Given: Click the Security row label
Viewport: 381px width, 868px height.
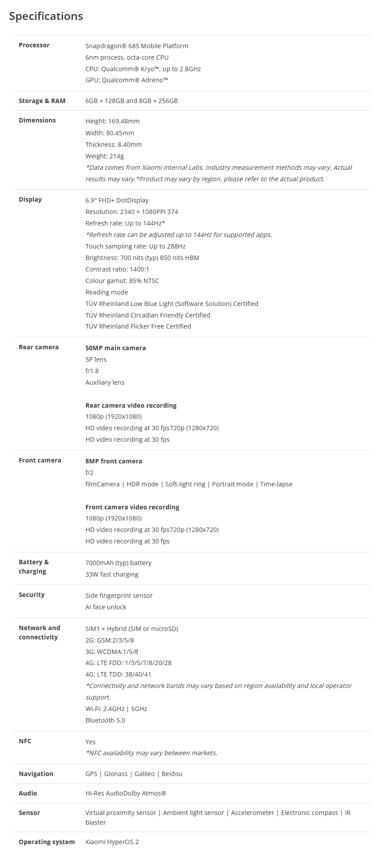Looking at the screenshot, I should click(31, 595).
